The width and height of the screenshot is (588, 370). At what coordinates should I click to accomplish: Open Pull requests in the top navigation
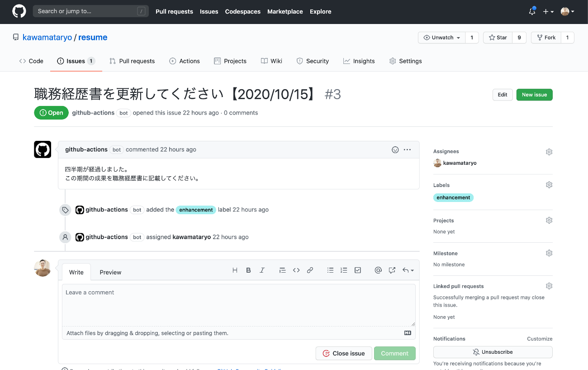click(x=174, y=12)
